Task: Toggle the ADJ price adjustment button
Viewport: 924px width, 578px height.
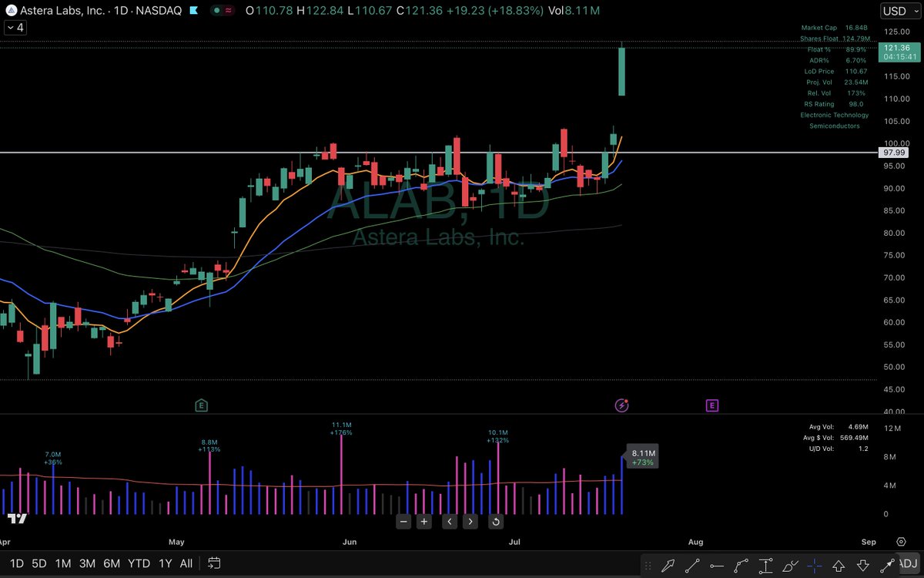Action: click(907, 563)
